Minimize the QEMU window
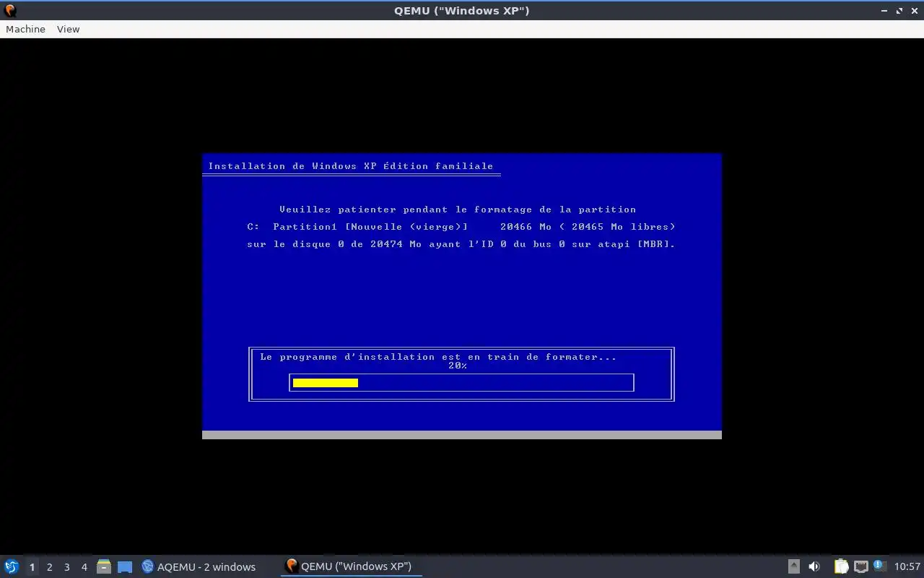Image resolution: width=924 pixels, height=578 pixels. pyautogui.click(x=884, y=11)
